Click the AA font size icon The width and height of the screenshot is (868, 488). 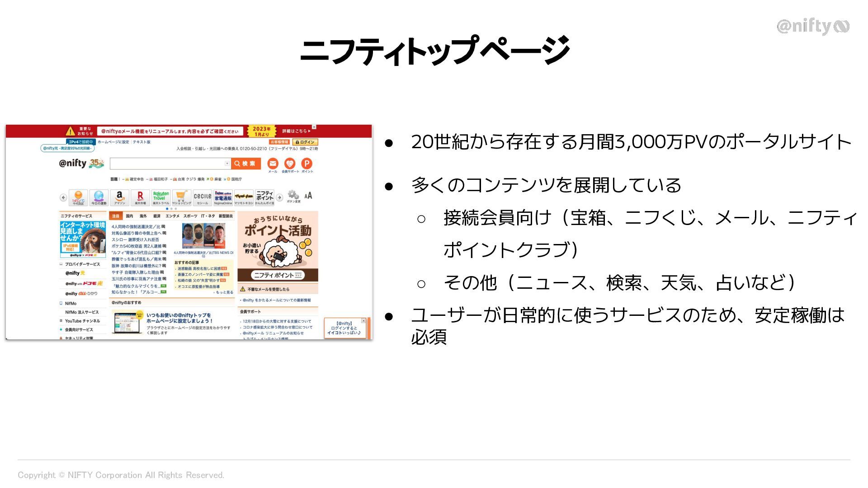(308, 196)
